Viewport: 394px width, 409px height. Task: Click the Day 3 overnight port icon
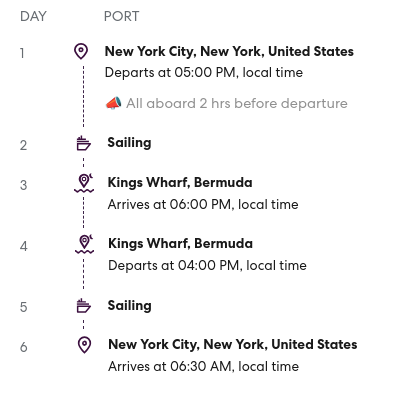(84, 183)
